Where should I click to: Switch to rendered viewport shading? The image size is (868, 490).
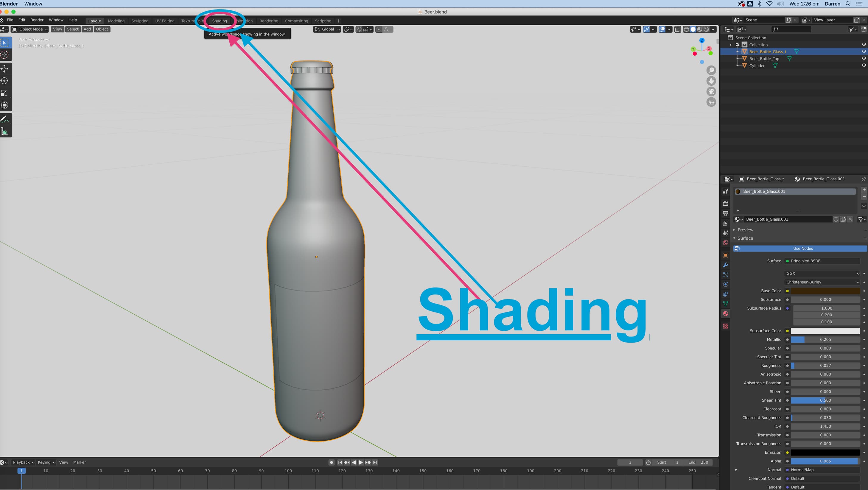[707, 29]
